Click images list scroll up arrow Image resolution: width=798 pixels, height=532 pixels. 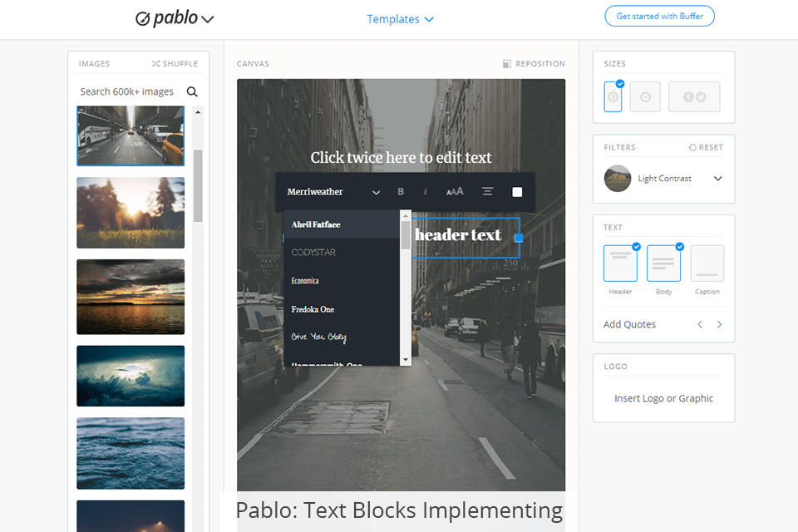pyautogui.click(x=198, y=112)
